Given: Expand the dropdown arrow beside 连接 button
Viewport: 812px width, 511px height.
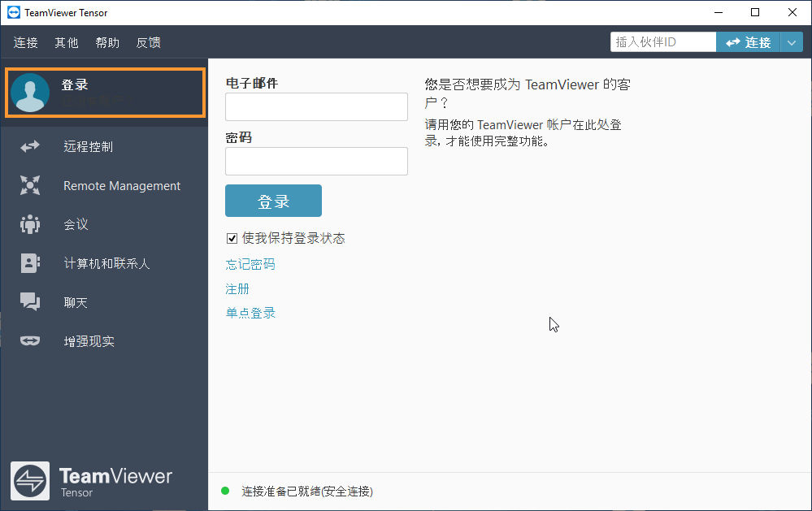Looking at the screenshot, I should pos(792,42).
